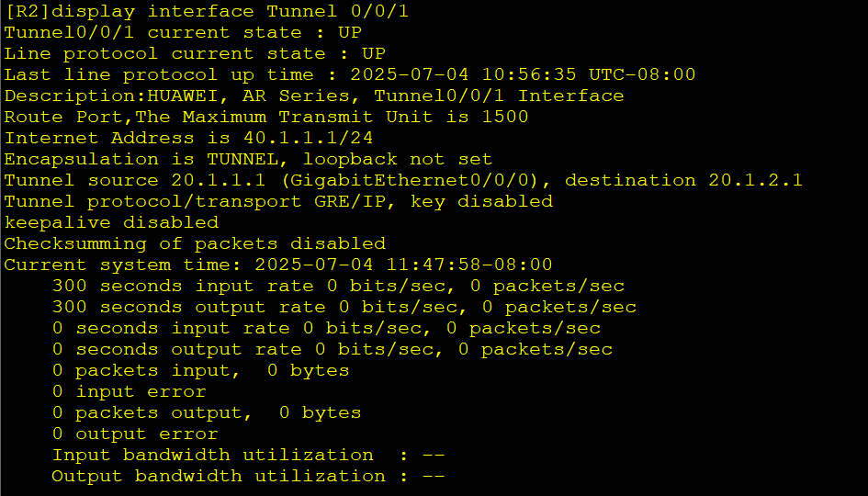
Task: Click the Maximum Transmit Unit 1500 value
Action: coord(505,117)
